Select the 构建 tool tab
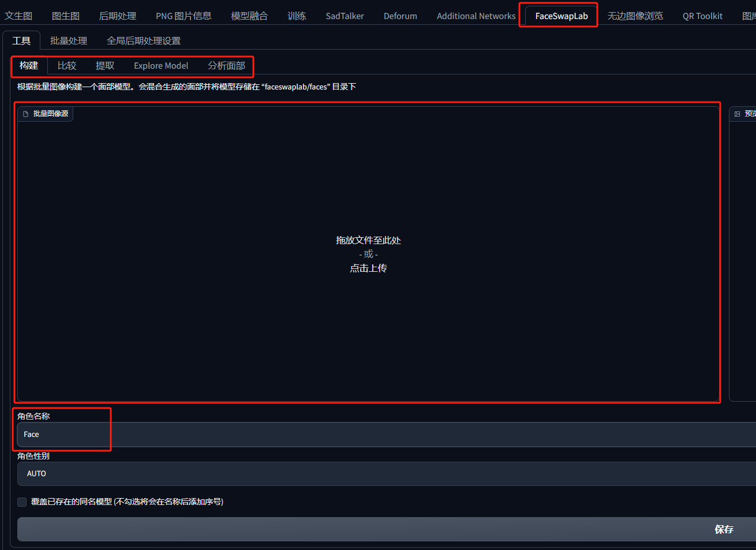The width and height of the screenshot is (756, 550). pyautogui.click(x=29, y=65)
